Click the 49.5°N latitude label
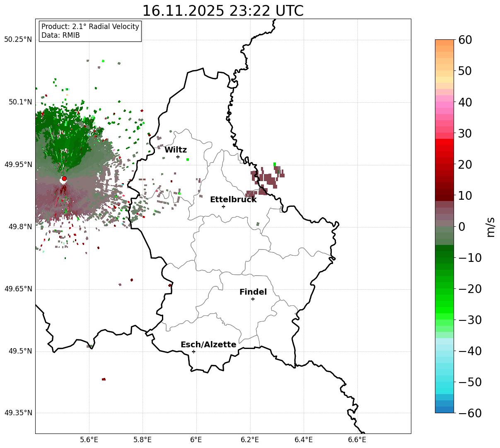500x448 pixels. pos(20,351)
